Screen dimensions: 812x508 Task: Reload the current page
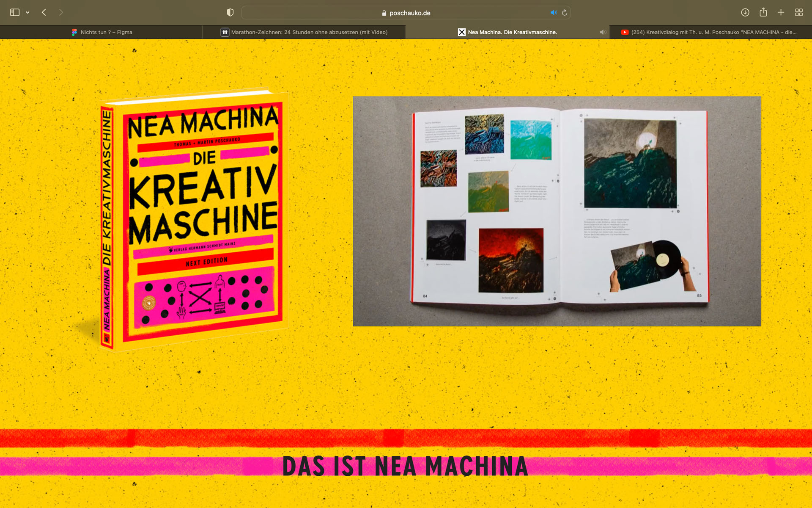565,13
